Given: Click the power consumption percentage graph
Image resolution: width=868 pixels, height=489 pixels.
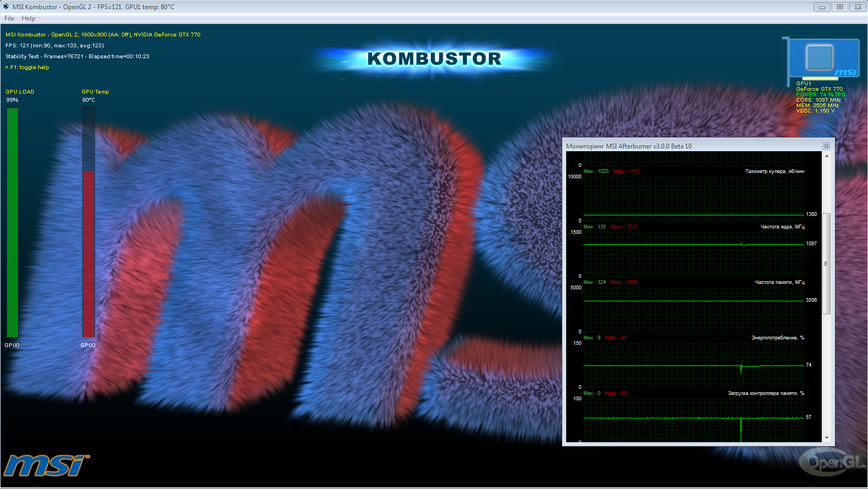Looking at the screenshot, I should pos(693,364).
